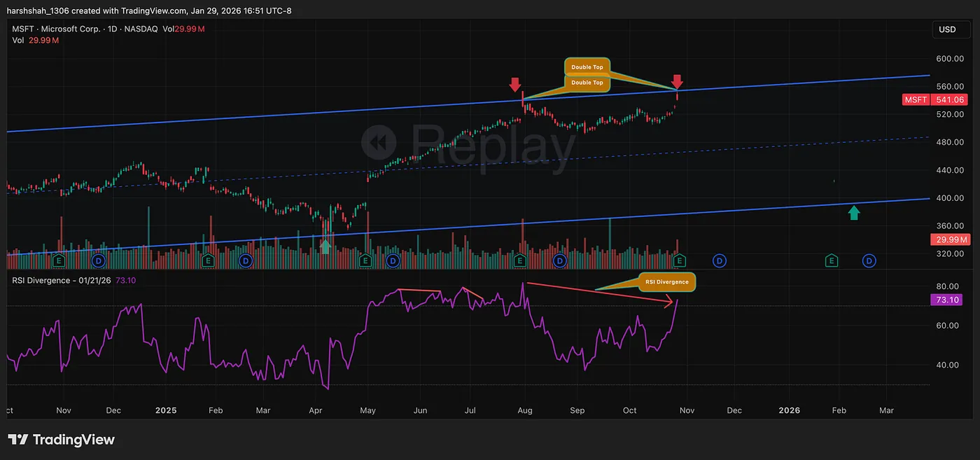Click the Sep label on time axis
Screen dimensions: 980x460
tap(577, 410)
